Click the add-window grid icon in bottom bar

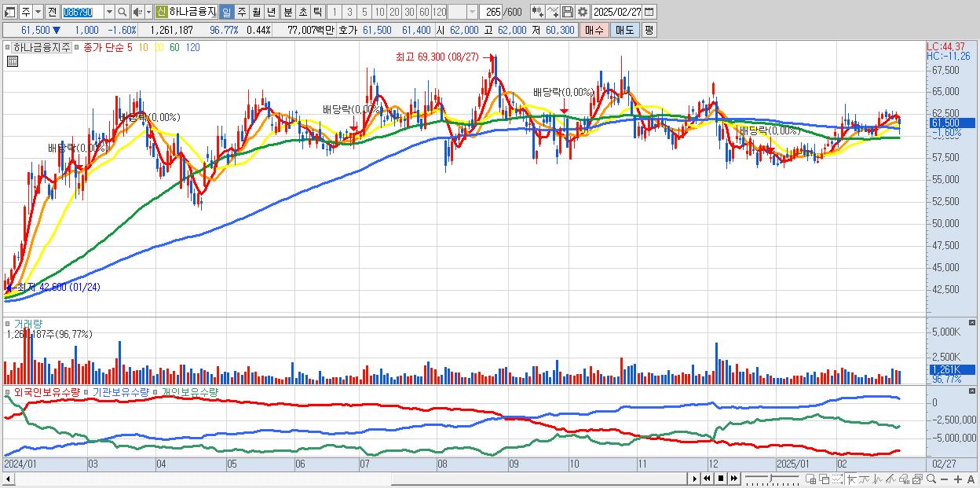[811, 479]
